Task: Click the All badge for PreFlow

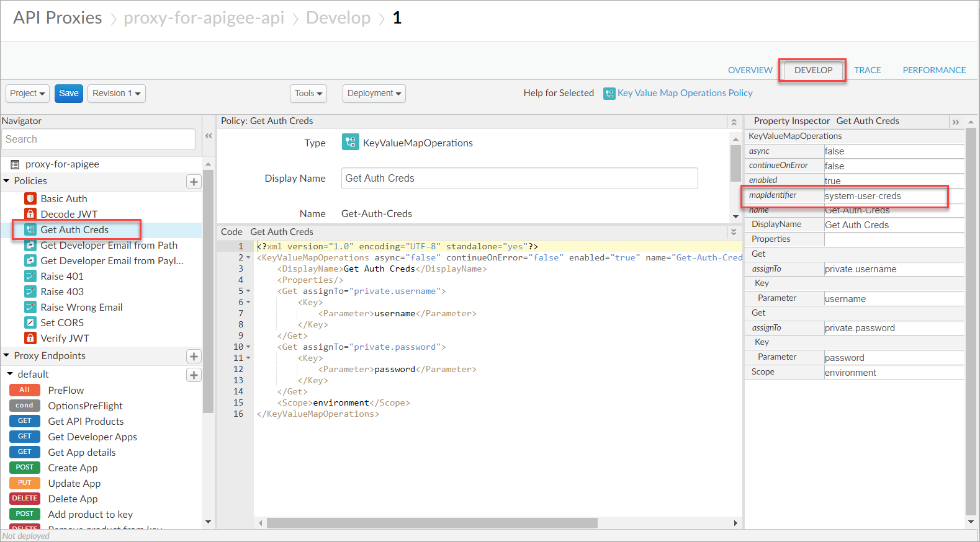Action: pyautogui.click(x=25, y=390)
